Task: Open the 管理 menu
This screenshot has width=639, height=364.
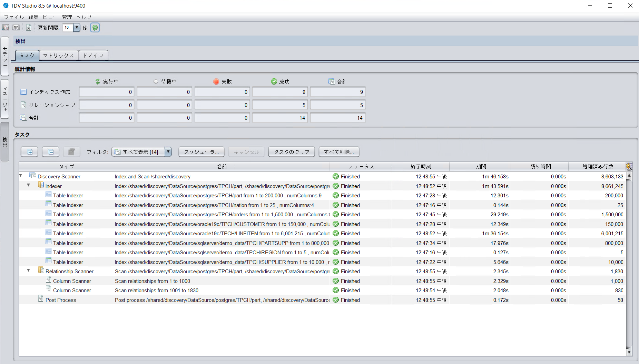Action: (x=67, y=17)
